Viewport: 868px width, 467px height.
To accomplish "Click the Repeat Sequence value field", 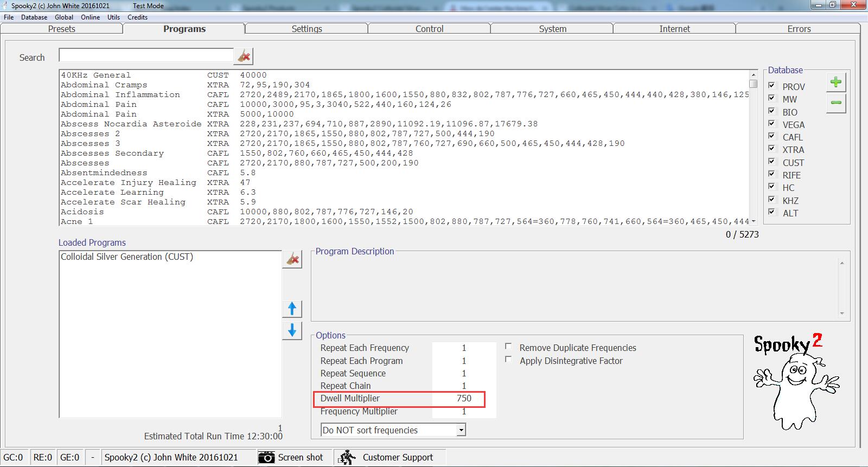I will pyautogui.click(x=464, y=373).
